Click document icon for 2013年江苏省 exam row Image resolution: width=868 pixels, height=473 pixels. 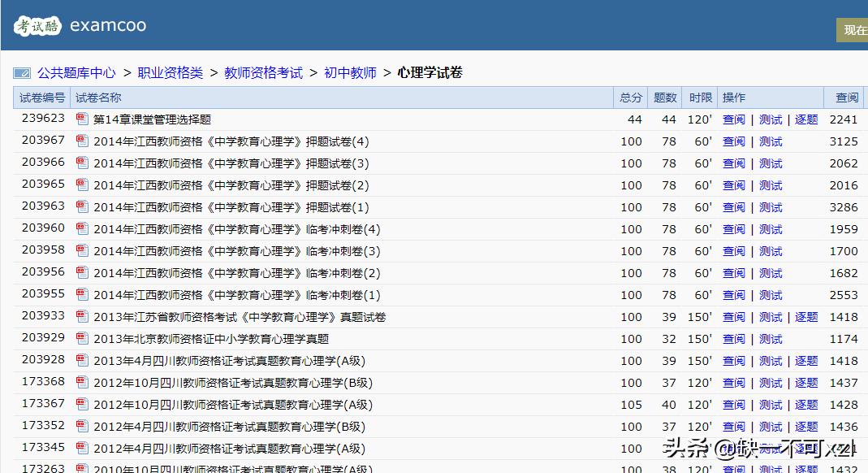pyautogui.click(x=83, y=316)
